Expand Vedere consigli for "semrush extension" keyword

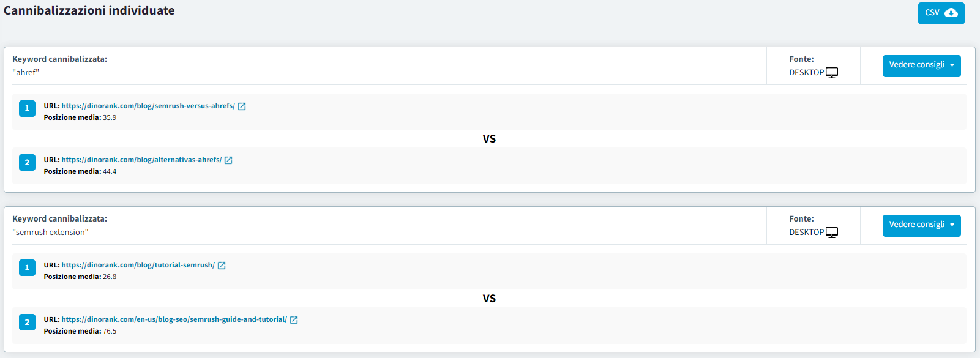[921, 225]
